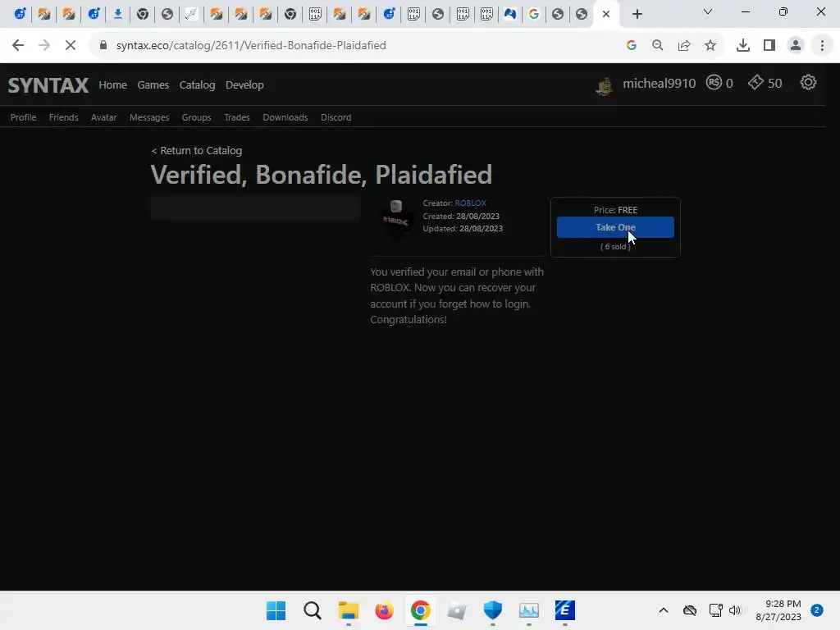Open the Downloads sub-navigation link
The height and width of the screenshot is (630, 840).
pos(285,117)
